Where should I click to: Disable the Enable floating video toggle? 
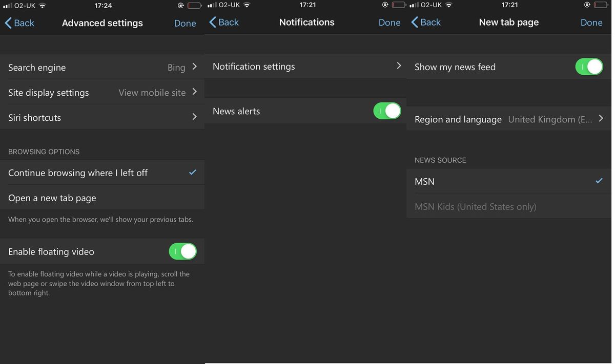(x=182, y=251)
